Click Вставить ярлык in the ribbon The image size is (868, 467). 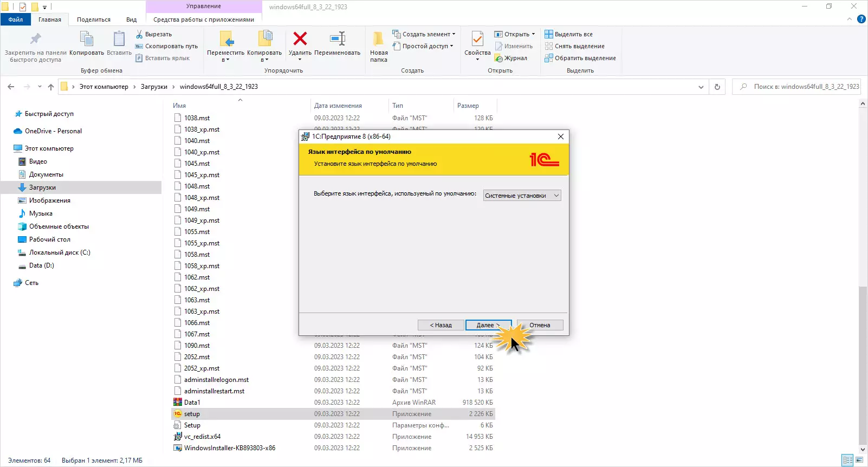pyautogui.click(x=163, y=58)
